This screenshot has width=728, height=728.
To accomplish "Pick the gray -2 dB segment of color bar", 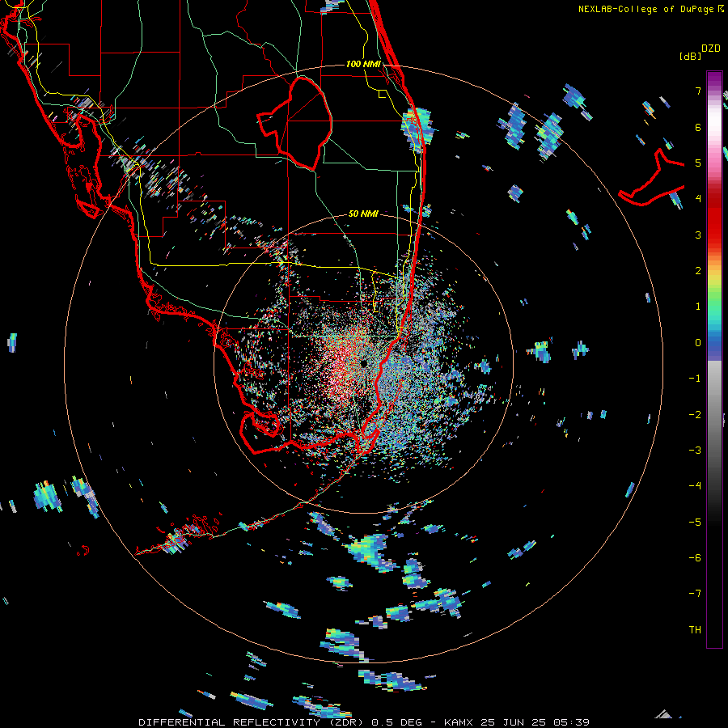I will [x=714, y=415].
